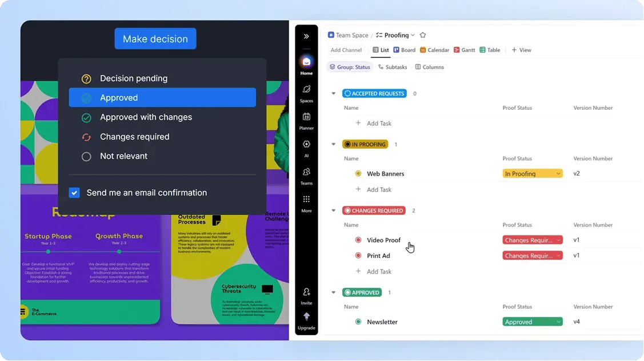Collapse the Changes Required group
Screen dimensions: 644x361
[334, 211]
